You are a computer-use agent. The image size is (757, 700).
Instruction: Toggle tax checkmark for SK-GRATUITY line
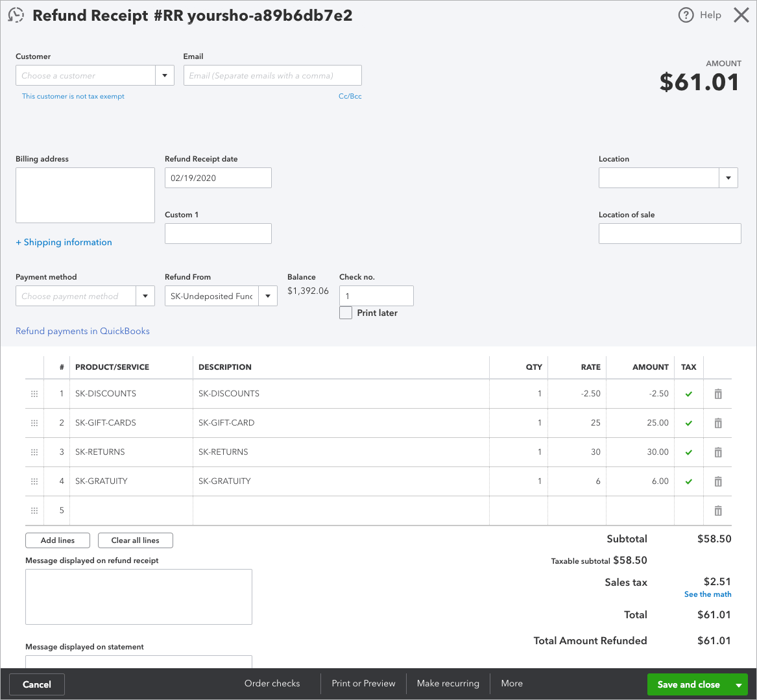(x=688, y=481)
